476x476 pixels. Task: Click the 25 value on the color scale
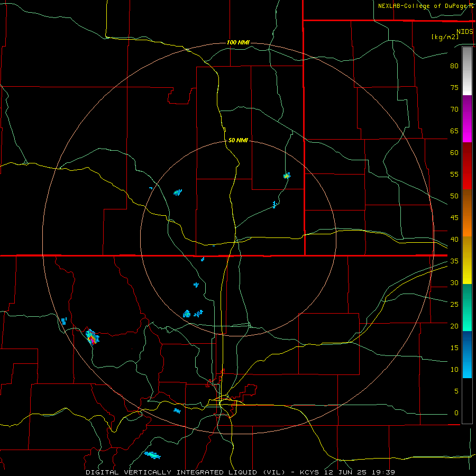(454, 305)
